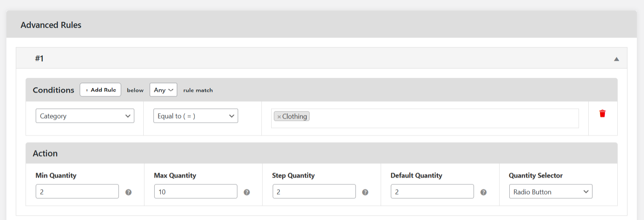Image resolution: width=644 pixels, height=220 pixels.
Task: Click the Conditions section label
Action: pyautogui.click(x=53, y=90)
